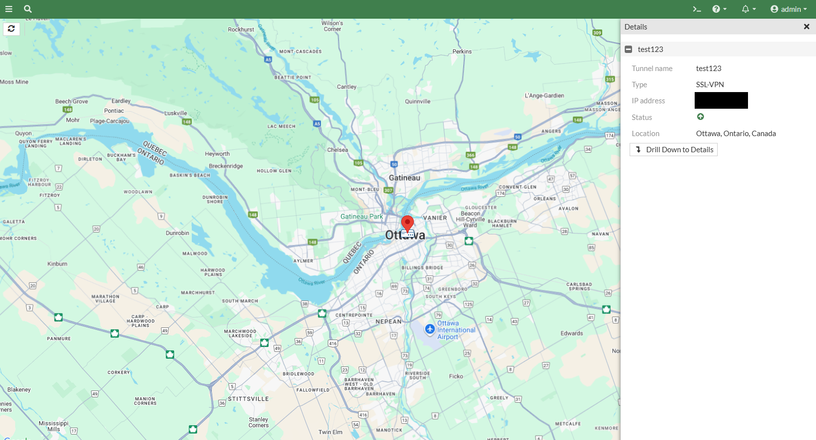This screenshot has height=440, width=816.
Task: Open the admin user menu
Action: click(788, 9)
